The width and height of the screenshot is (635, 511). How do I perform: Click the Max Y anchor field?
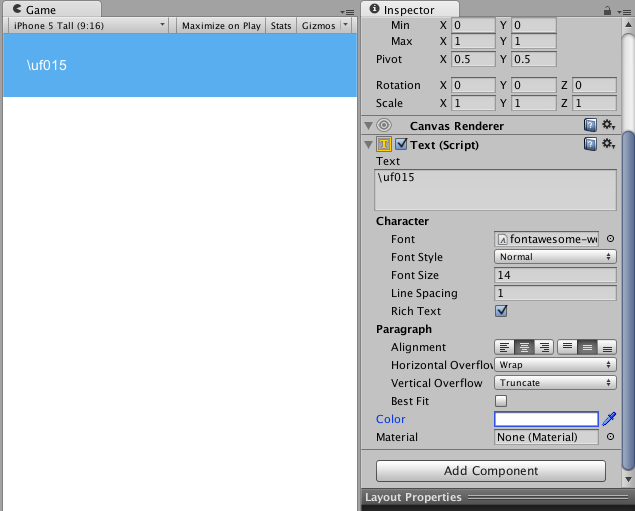tap(533, 41)
